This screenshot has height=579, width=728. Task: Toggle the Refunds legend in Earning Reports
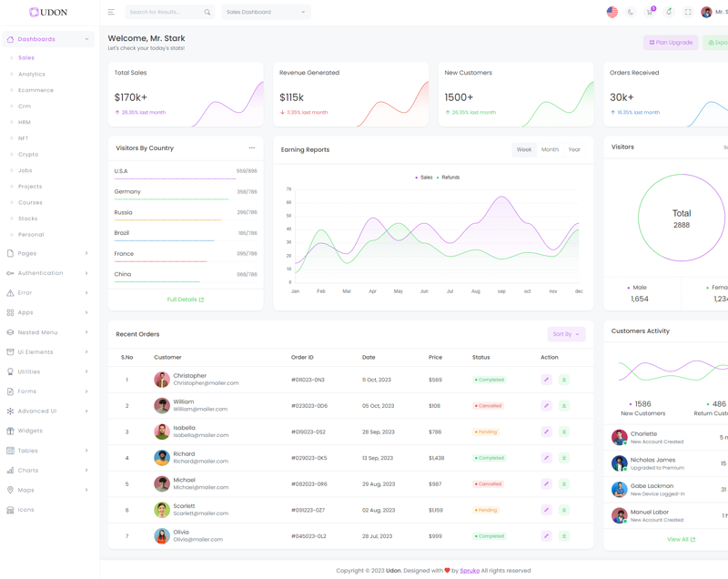[x=449, y=178]
